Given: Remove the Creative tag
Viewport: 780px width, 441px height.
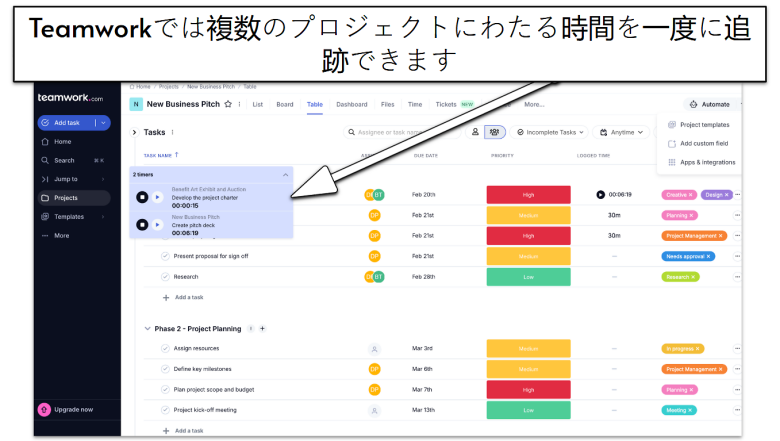Looking at the screenshot, I should pyautogui.click(x=690, y=195).
